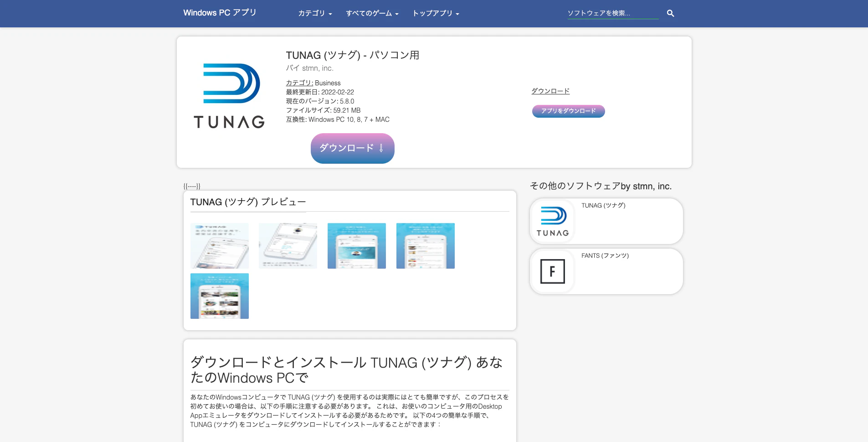
Task: Click the Business category text
Action: tap(328, 83)
